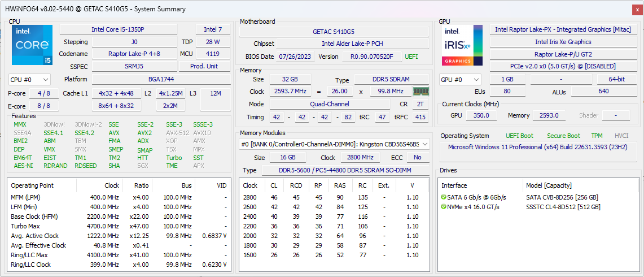
Task: Click the Intel Iris Xe Graphics logo
Action: point(462,45)
